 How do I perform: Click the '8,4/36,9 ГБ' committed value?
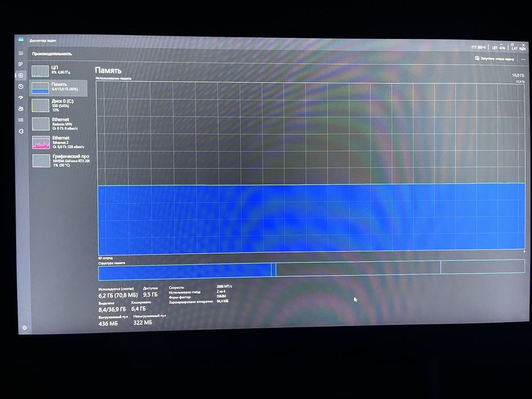[112, 309]
